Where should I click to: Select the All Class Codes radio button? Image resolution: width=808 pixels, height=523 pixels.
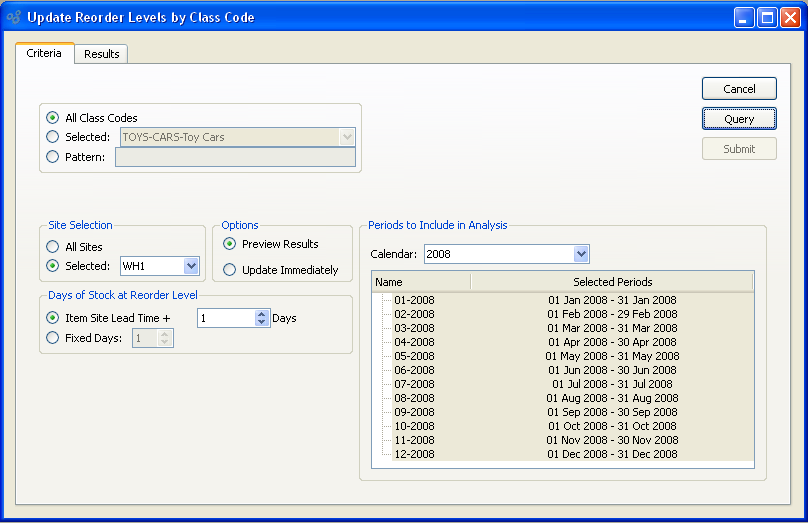53,118
